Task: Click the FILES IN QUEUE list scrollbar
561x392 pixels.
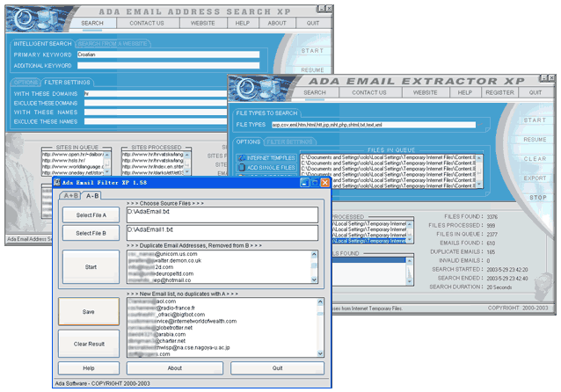Action: 479,171
